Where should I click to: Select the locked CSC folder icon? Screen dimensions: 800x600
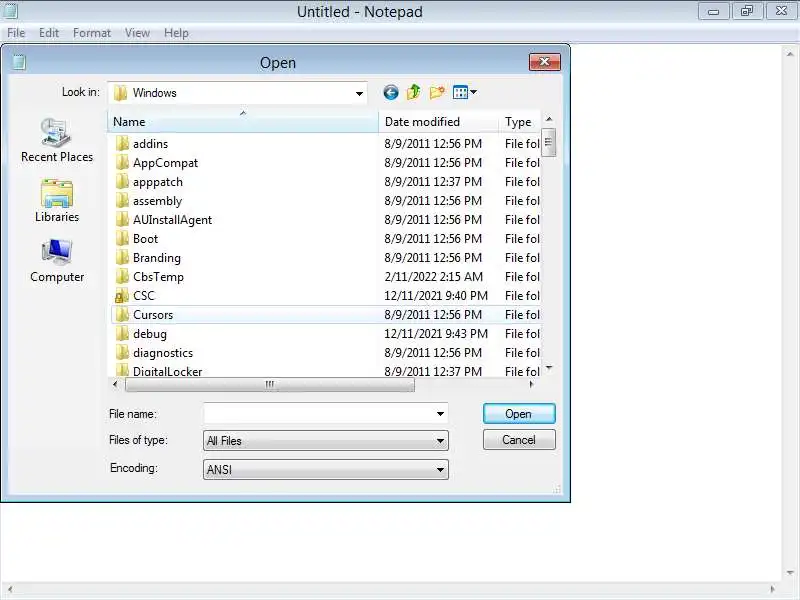coord(122,295)
